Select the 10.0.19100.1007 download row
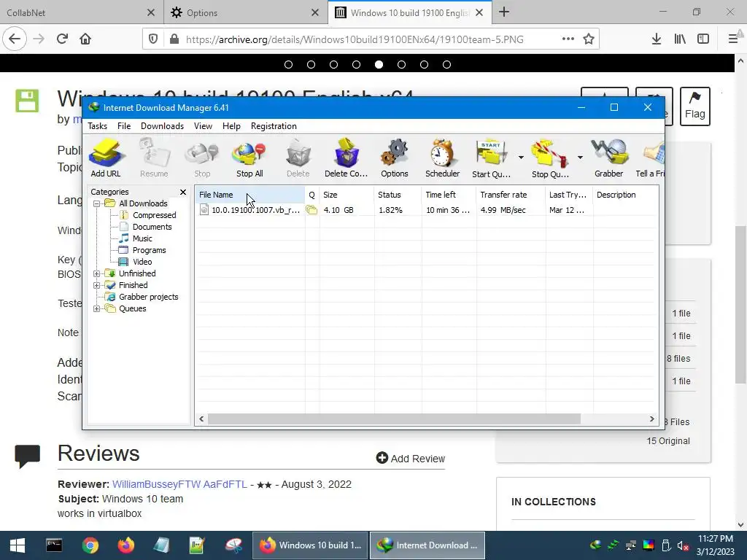 426,210
